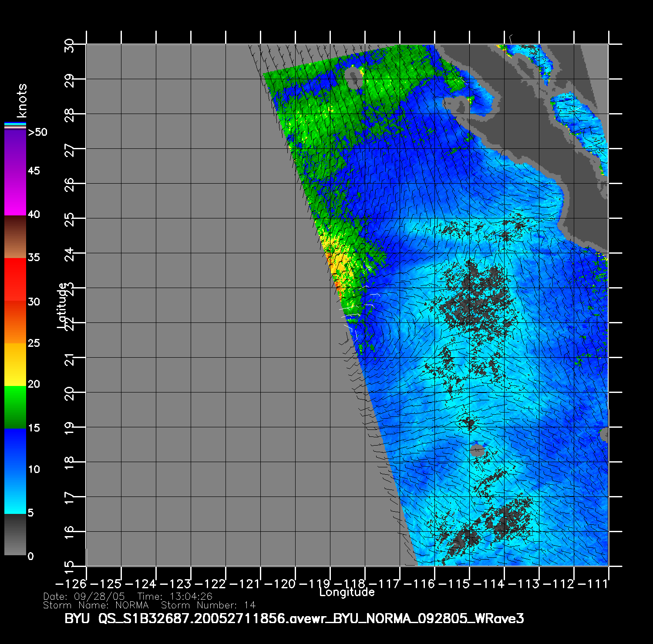This screenshot has width=653, height=644.
Task: Click the latitude 30 tick label
Action: [x=69, y=46]
